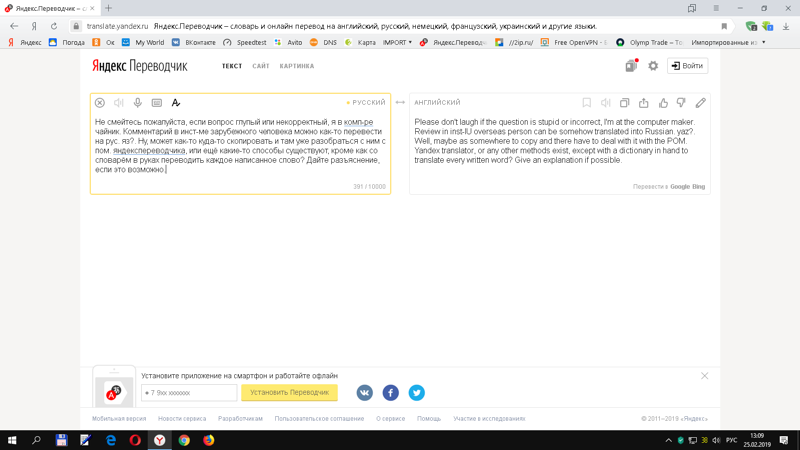Open a new browser tab
800x450 pixels.
click(x=108, y=8)
